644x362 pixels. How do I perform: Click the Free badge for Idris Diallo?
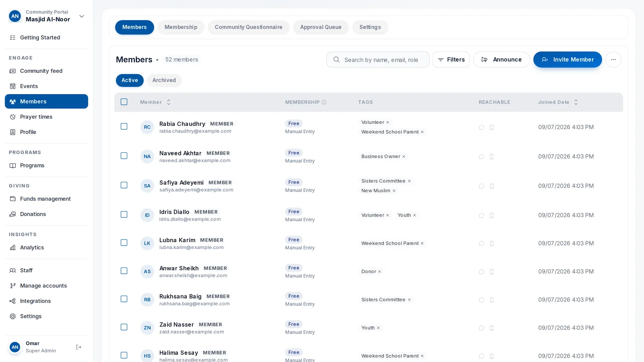point(294,212)
